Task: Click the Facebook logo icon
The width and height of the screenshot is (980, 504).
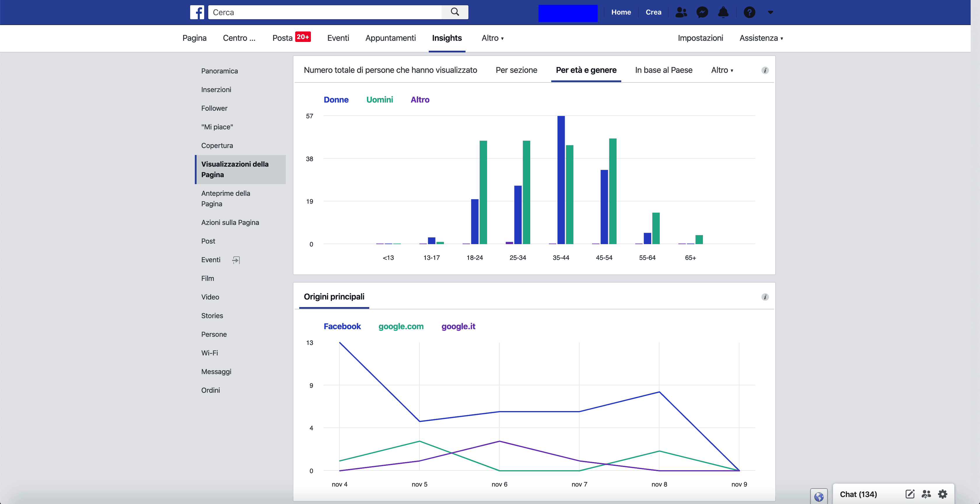Action: click(x=197, y=12)
